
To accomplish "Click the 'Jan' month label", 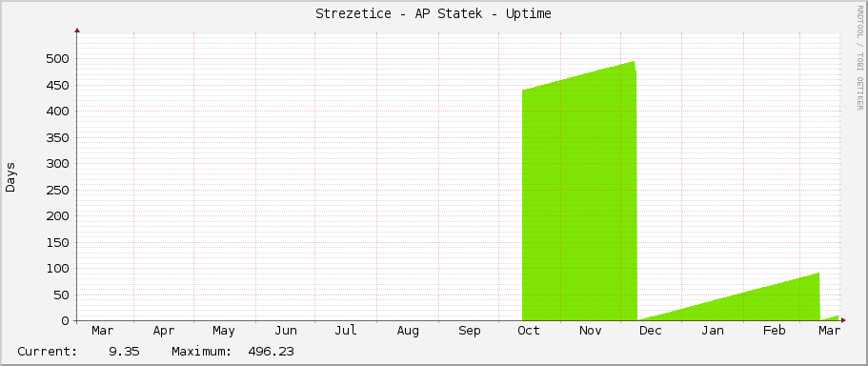I will pos(713,331).
